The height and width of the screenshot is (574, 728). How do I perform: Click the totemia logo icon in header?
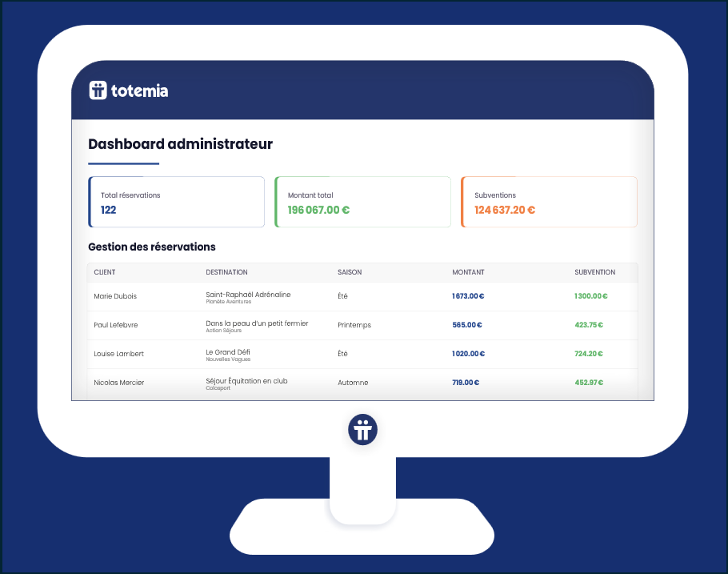tap(98, 90)
